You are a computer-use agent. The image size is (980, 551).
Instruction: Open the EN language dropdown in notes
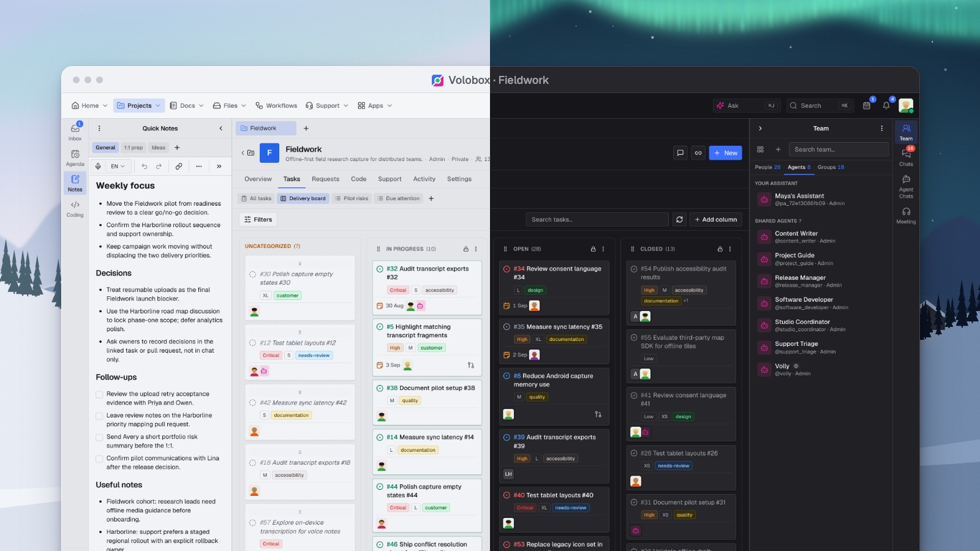(118, 166)
